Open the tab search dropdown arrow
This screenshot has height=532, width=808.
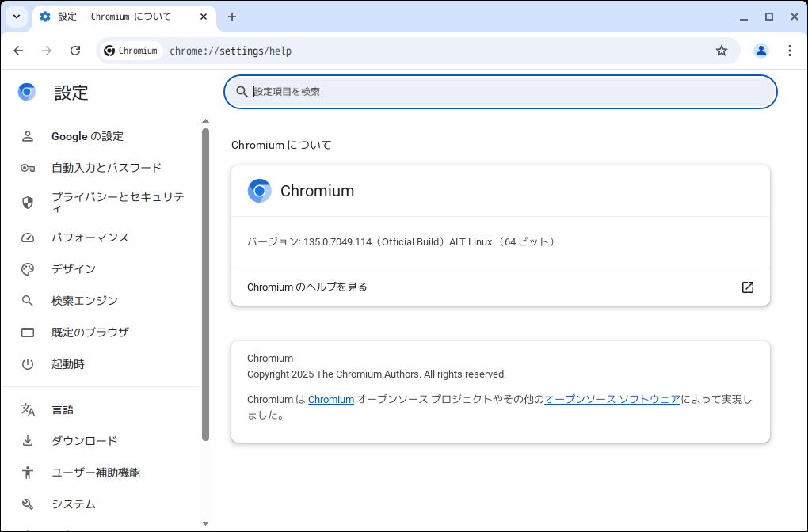pyautogui.click(x=16, y=17)
